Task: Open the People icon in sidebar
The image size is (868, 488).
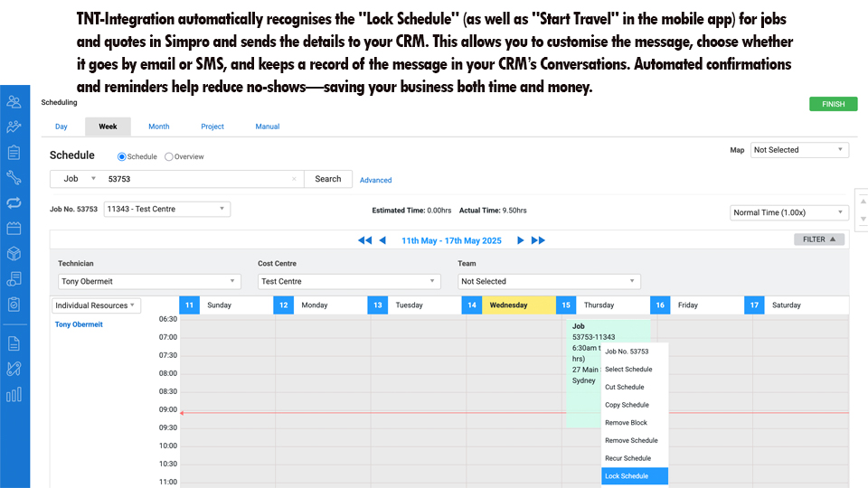Action: [14, 101]
